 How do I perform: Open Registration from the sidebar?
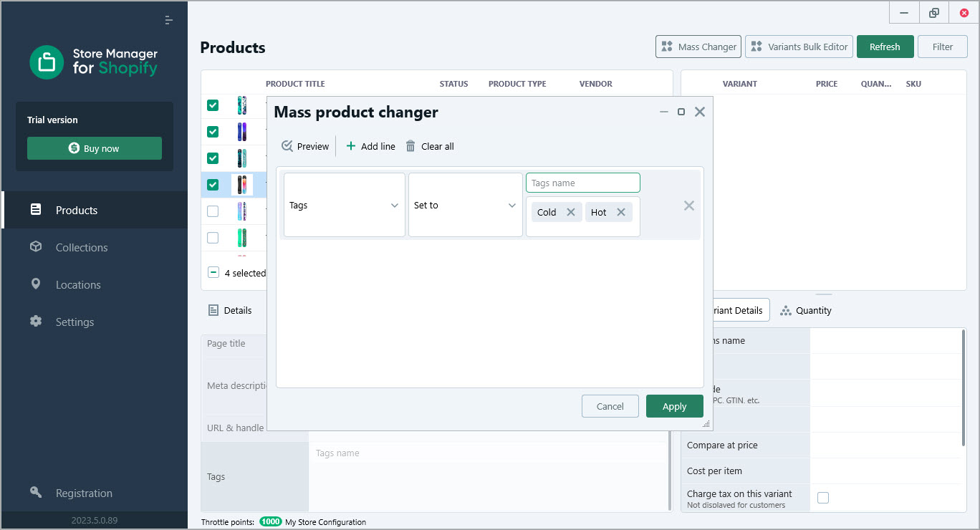pos(95,493)
